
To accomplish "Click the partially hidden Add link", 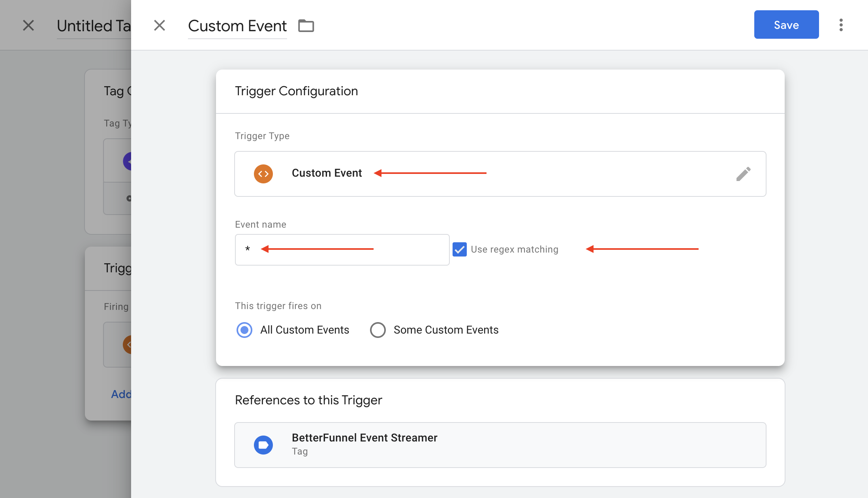I will point(121,394).
